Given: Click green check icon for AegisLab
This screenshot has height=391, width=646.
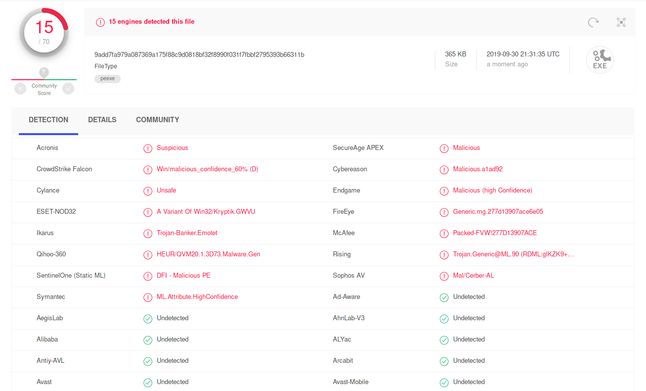Looking at the screenshot, I should point(147,318).
